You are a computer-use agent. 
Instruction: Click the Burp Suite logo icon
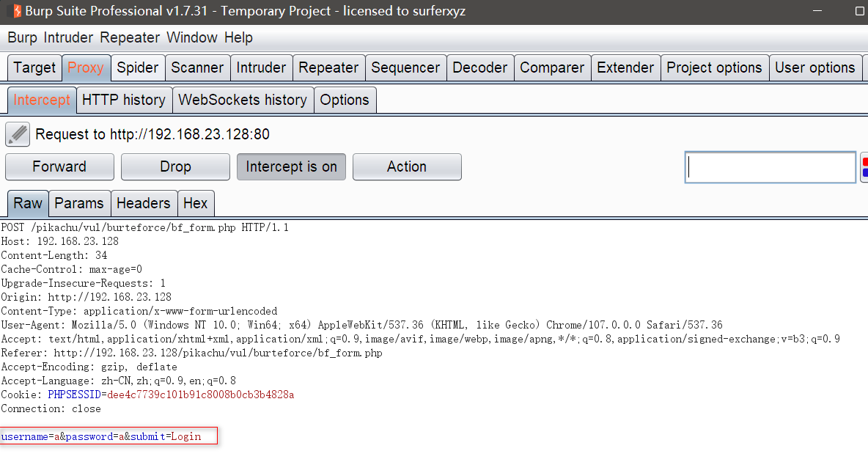(14, 12)
